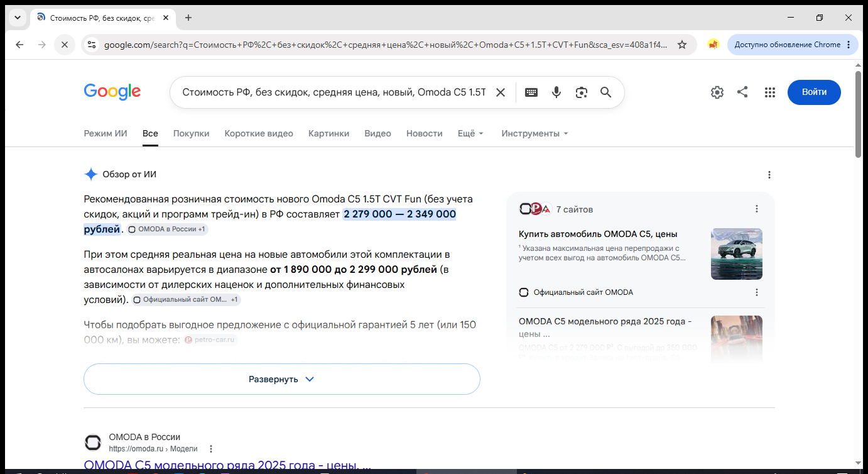Click the forward navigation arrow

tap(42, 45)
